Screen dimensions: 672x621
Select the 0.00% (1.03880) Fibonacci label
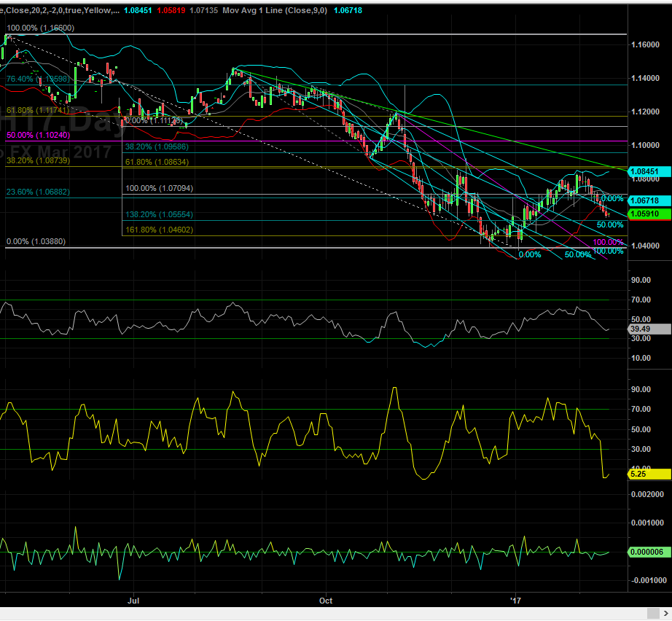tap(35, 241)
